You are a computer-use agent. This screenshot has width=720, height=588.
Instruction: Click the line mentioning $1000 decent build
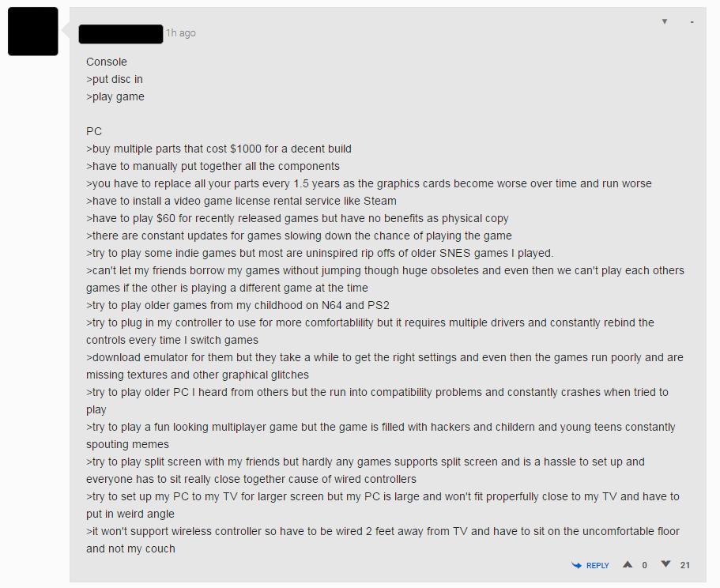point(219,149)
